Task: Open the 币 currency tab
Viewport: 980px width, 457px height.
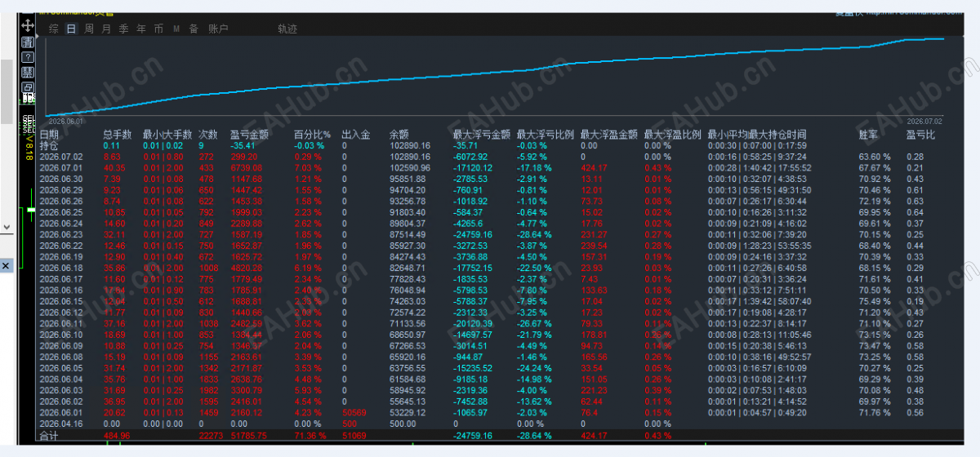Action: tap(158, 29)
